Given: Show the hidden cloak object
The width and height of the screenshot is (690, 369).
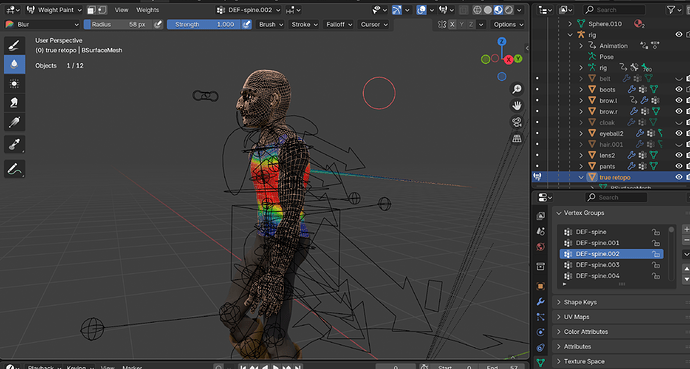Looking at the screenshot, I should click(x=679, y=122).
